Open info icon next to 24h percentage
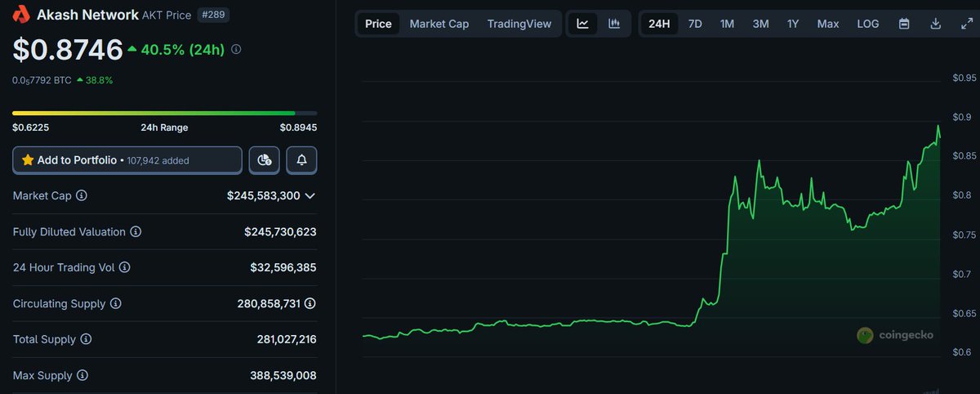 (236, 50)
